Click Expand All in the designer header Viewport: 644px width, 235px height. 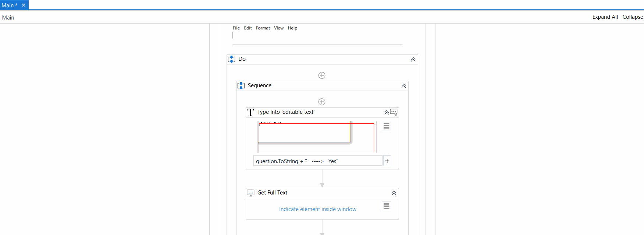(x=605, y=17)
